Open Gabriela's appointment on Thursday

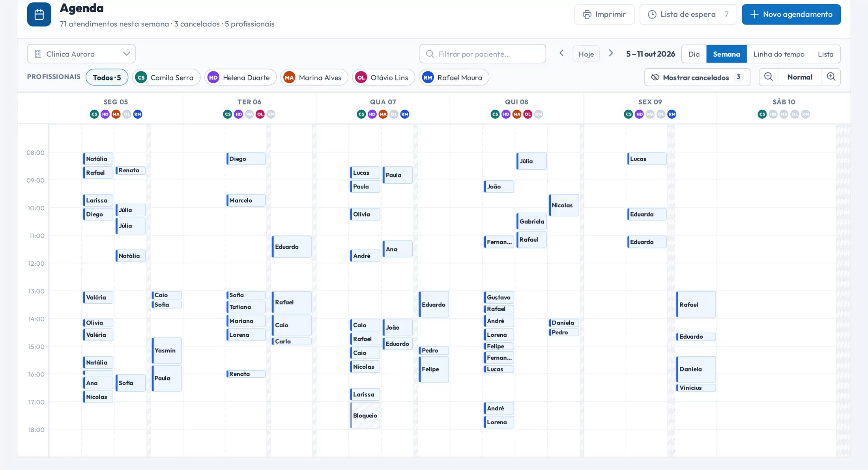pyautogui.click(x=531, y=221)
